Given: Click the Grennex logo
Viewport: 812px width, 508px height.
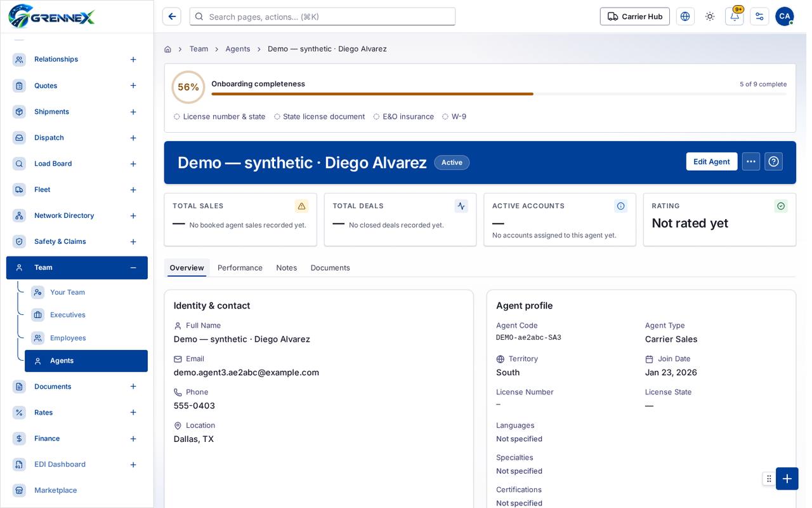Looking at the screenshot, I should [x=51, y=17].
